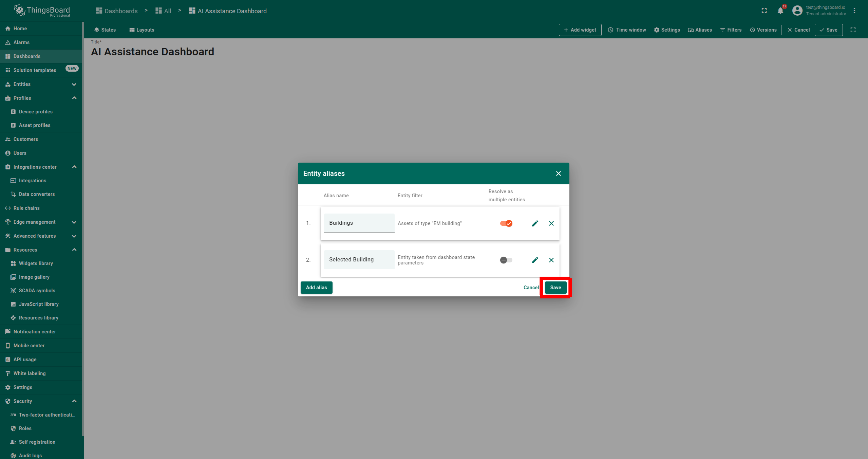The image size is (868, 459).
Task: Expand the Entities sidebar section
Action: (74, 84)
